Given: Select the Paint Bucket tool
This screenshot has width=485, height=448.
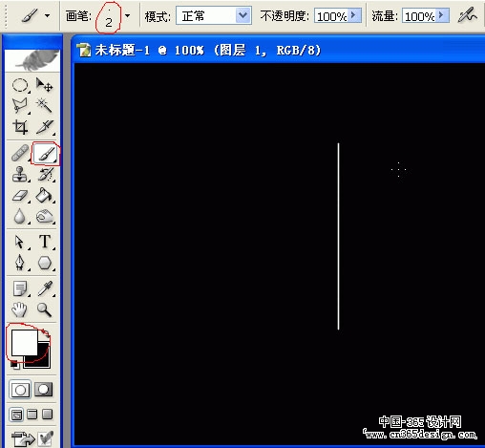Looking at the screenshot, I should (44, 196).
